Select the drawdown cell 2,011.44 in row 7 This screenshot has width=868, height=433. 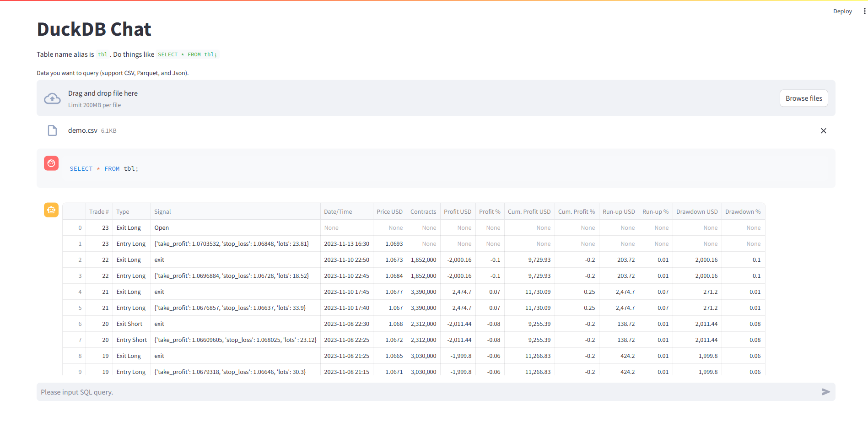click(x=697, y=340)
